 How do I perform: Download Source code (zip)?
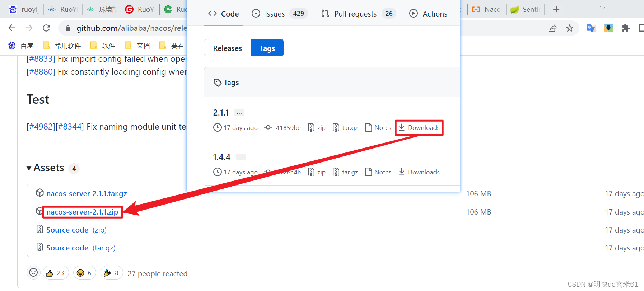[76, 230]
